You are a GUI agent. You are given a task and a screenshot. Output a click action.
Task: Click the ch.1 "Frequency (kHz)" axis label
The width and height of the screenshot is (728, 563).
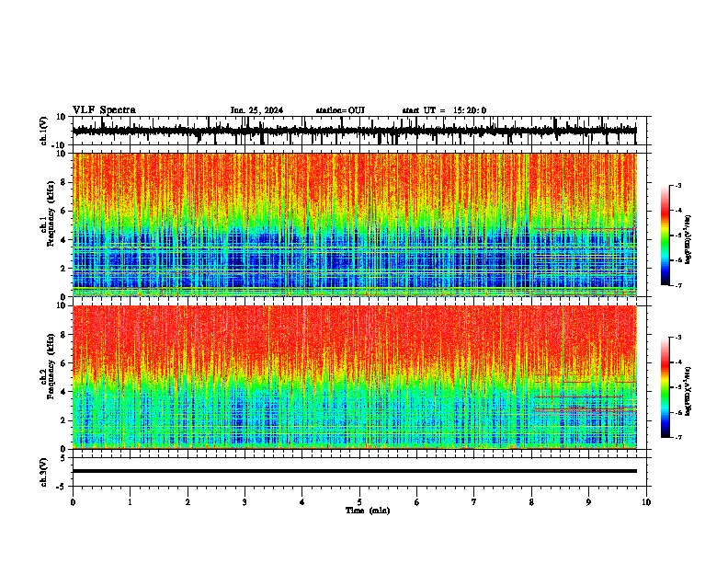[51, 213]
